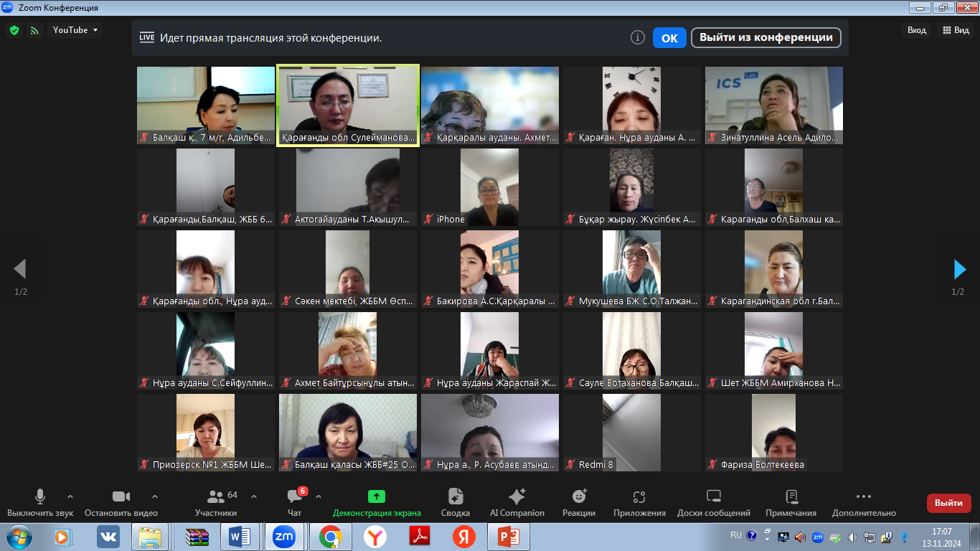Expand the audio options arrow beside microphone
The image size is (980, 551).
coord(70,496)
